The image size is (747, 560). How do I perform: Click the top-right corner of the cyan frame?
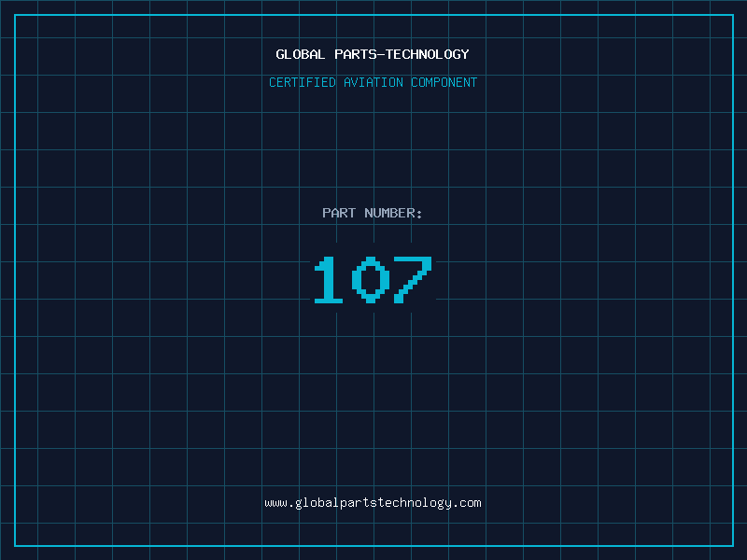(x=732, y=15)
